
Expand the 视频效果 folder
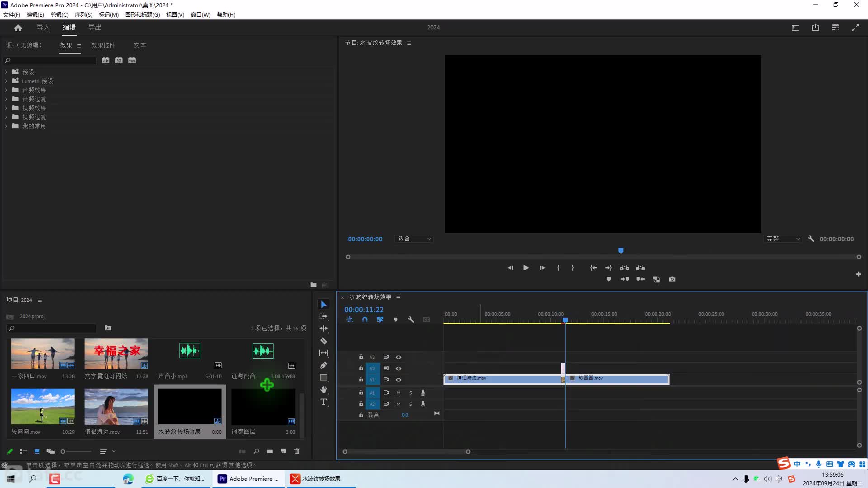6,108
